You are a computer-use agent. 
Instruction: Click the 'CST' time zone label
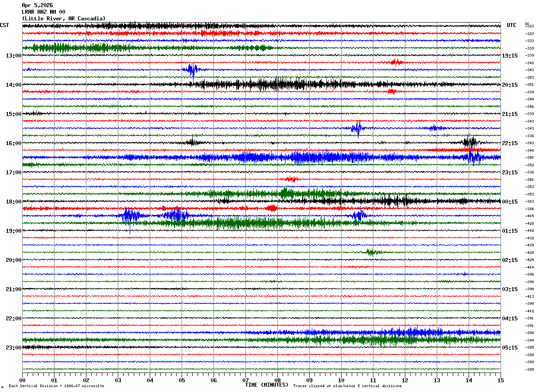(4, 25)
